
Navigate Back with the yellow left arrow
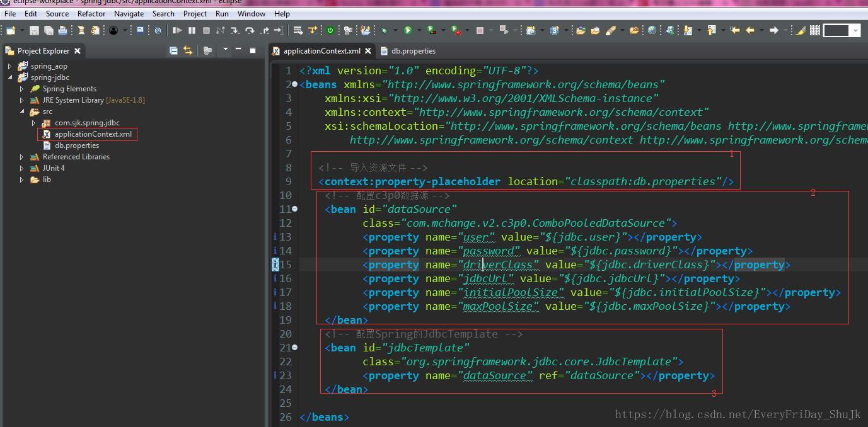pos(750,30)
